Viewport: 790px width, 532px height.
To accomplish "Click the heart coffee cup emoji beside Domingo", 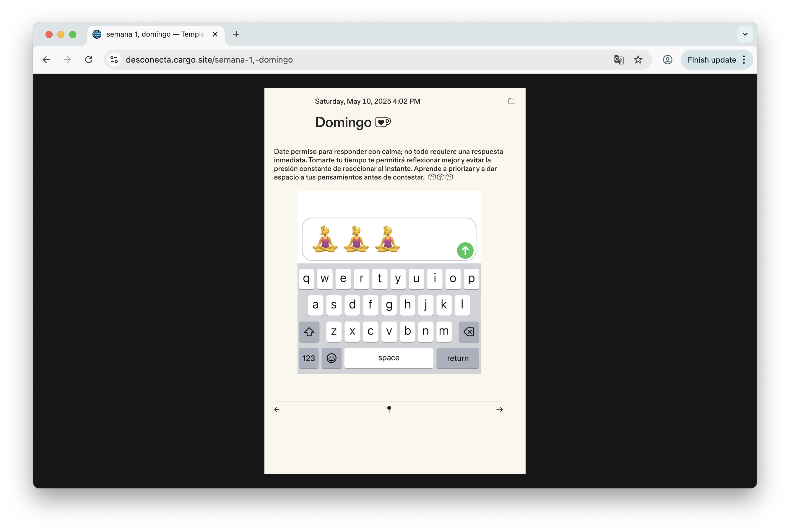I will click(383, 122).
